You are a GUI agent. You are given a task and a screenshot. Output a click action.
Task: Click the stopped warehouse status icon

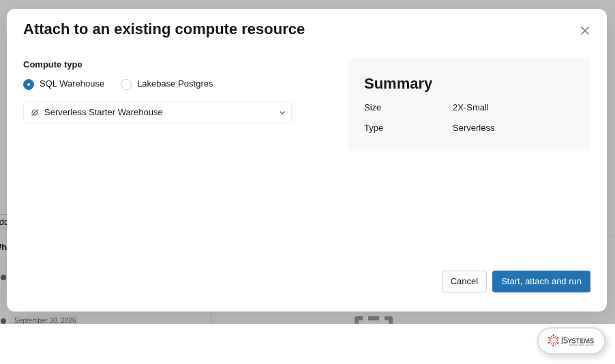pos(35,112)
